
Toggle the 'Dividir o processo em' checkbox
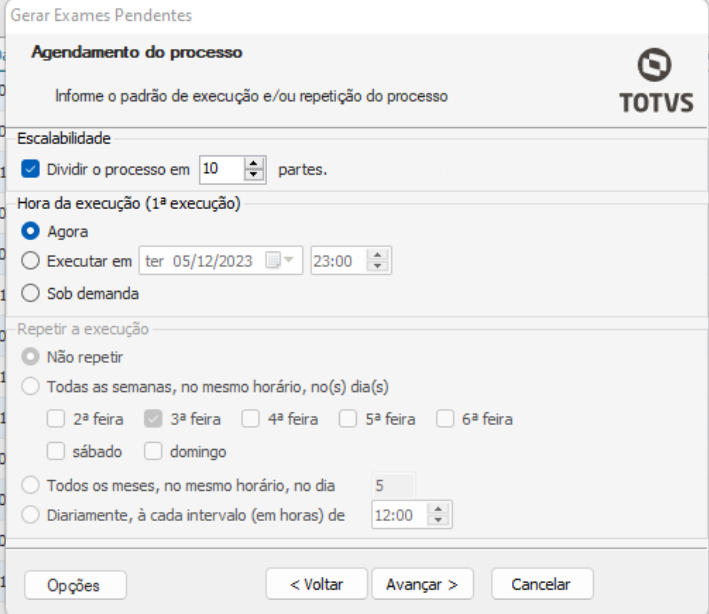(30, 169)
